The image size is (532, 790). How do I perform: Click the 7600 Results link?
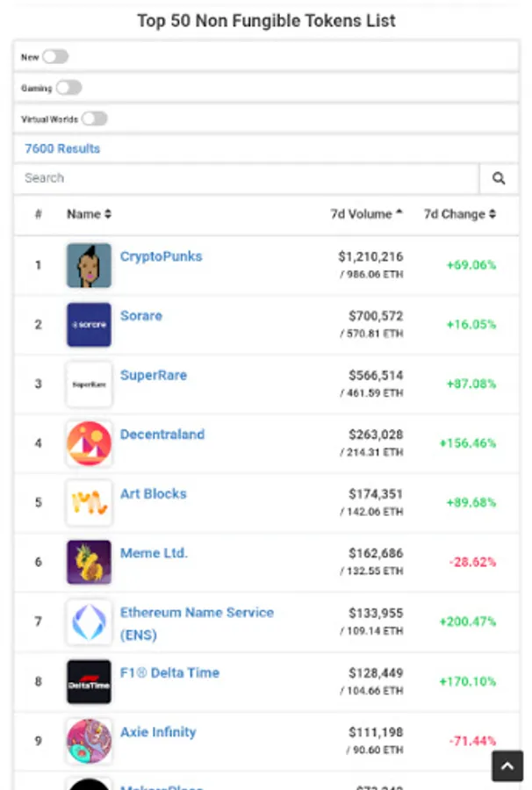[x=62, y=148]
